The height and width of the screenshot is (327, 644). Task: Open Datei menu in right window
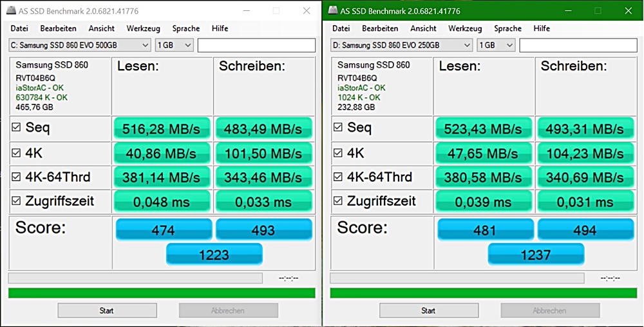(x=341, y=28)
